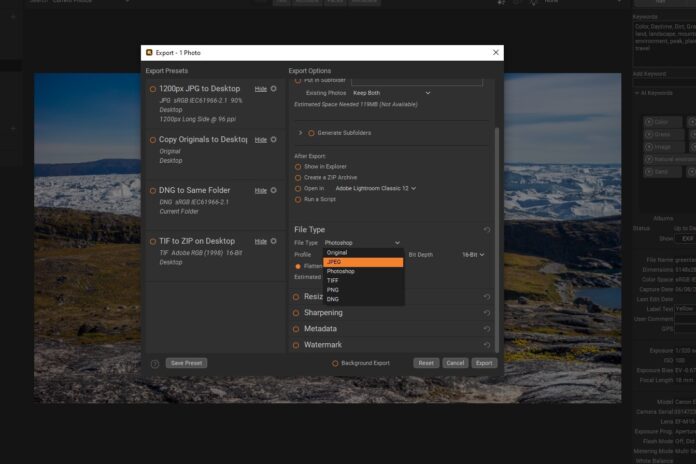Screen dimensions: 696x464
Task: Reset the Resize section
Action: coord(487,297)
